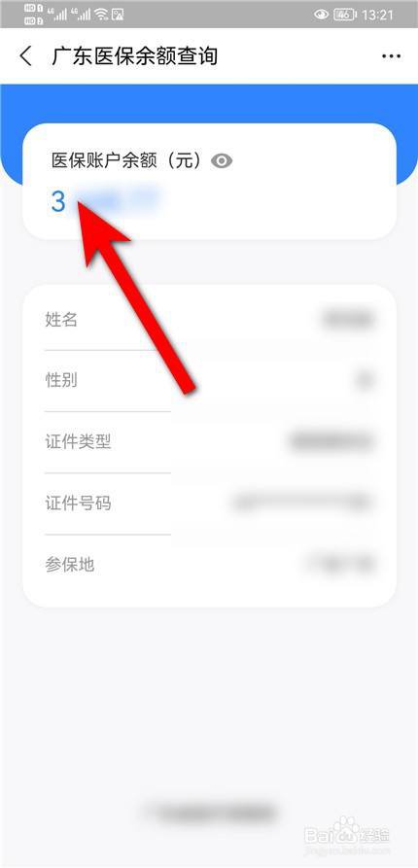Toggle balance visibility eye icon
This screenshot has width=418, height=868.
(x=222, y=161)
